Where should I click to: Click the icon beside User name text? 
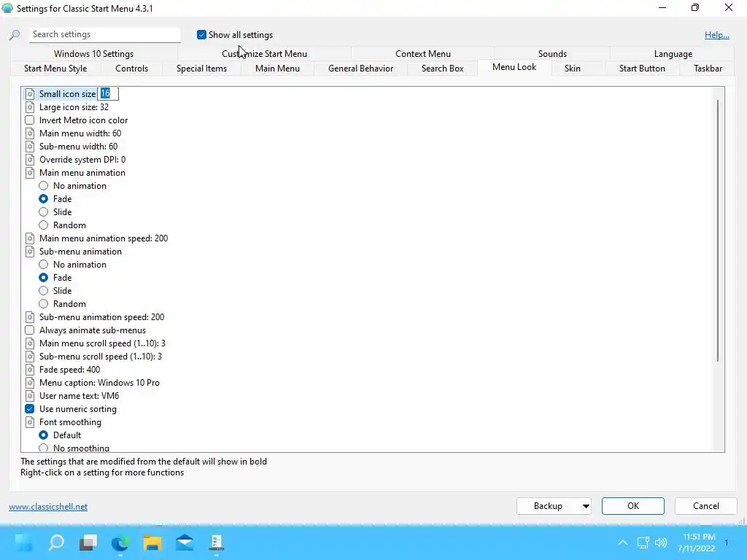(29, 396)
